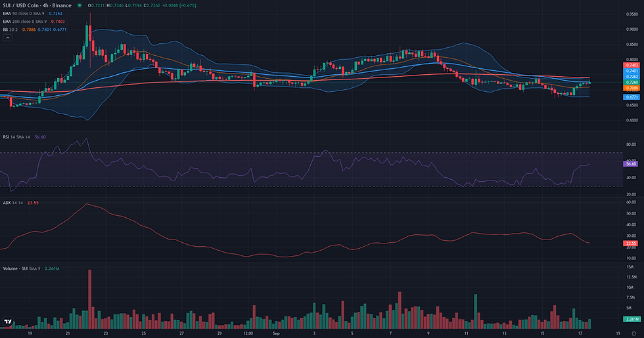
Task: Open chart settings gear in time axis corner
Action: (633, 333)
